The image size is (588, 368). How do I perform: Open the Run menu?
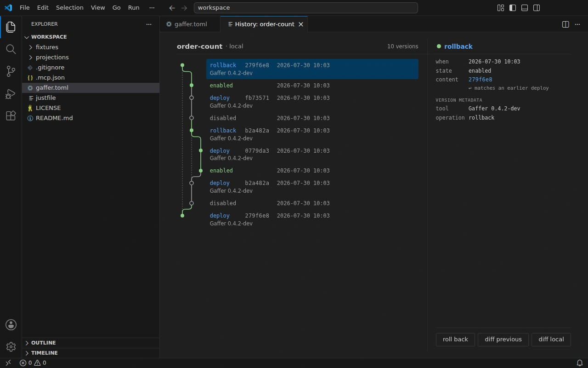click(134, 8)
